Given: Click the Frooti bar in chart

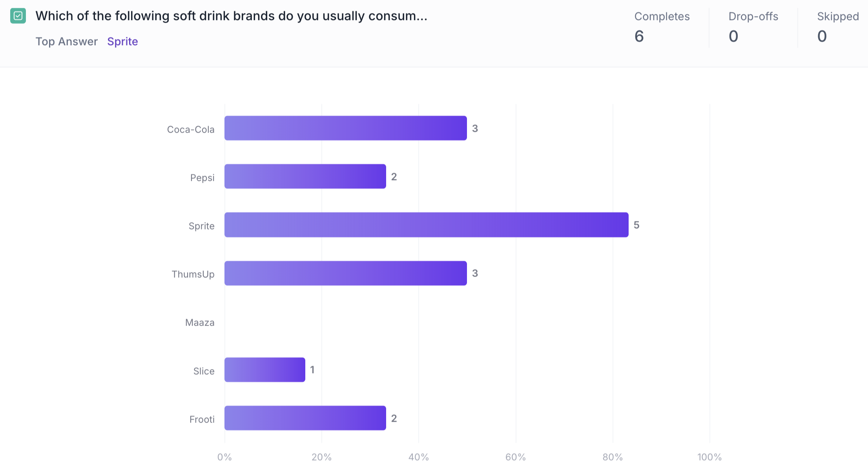Looking at the screenshot, I should (x=305, y=418).
